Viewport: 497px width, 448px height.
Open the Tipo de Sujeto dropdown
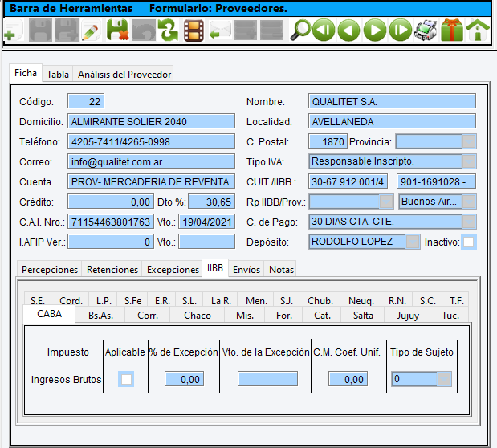(444, 379)
